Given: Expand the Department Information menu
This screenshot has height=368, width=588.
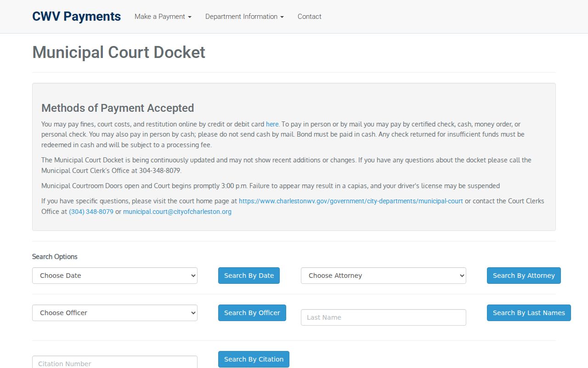Looking at the screenshot, I should tap(244, 17).
